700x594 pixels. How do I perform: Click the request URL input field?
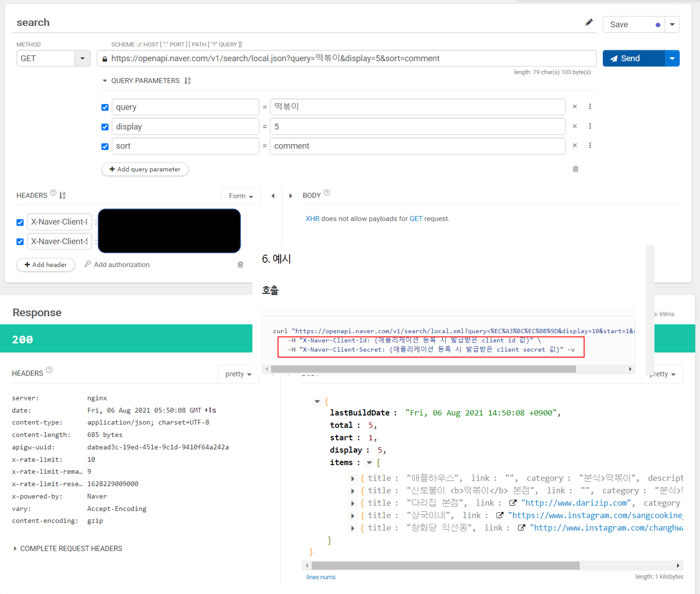pos(346,58)
